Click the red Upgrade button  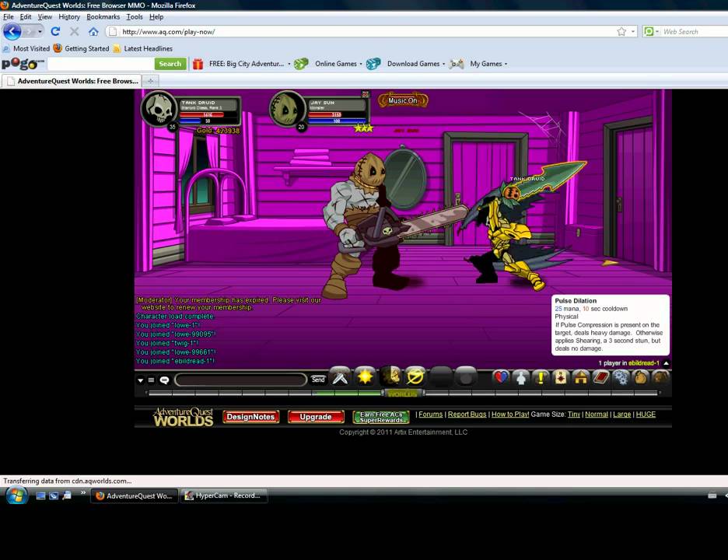(316, 417)
